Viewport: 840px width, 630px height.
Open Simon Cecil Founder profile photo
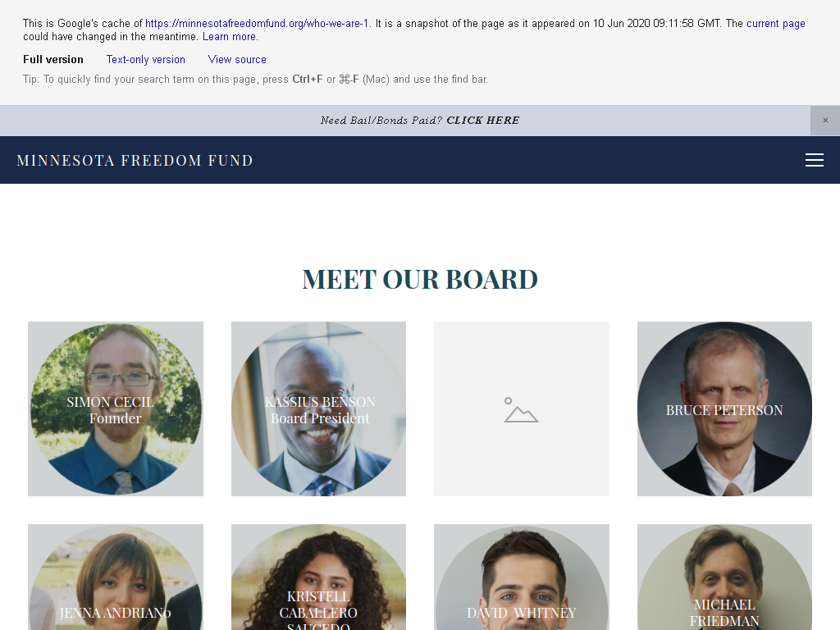(x=116, y=409)
